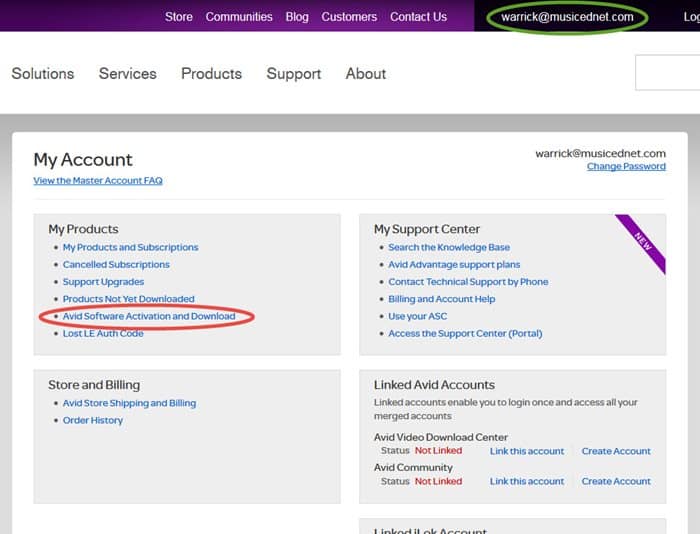Open Billing and Account Help
The height and width of the screenshot is (534, 700).
point(442,299)
